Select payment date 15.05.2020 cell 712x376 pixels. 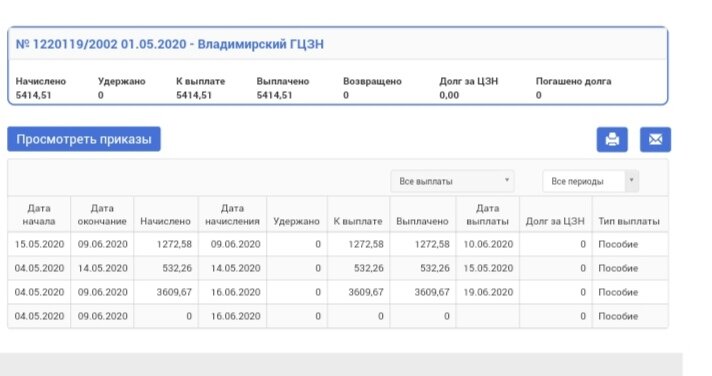click(x=488, y=268)
